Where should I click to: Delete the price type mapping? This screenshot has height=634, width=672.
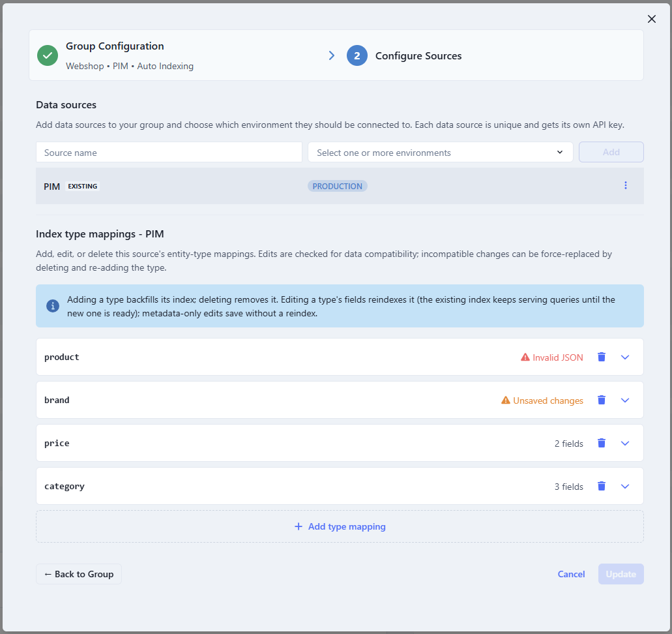pyautogui.click(x=602, y=443)
